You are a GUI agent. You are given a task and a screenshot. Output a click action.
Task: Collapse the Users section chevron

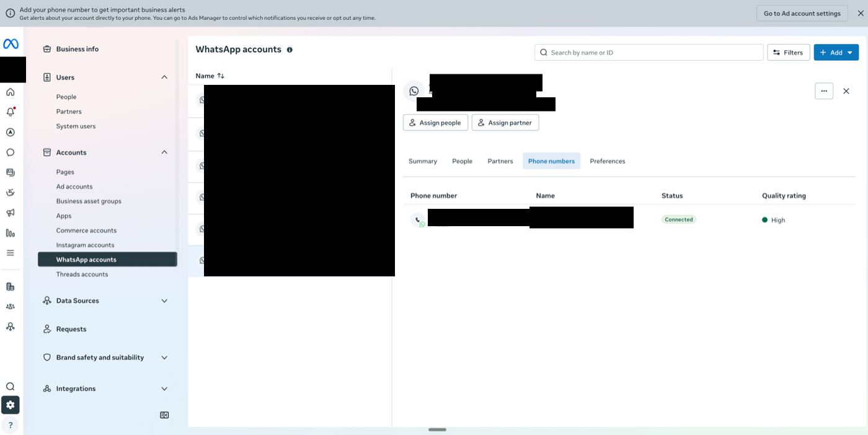coord(164,77)
